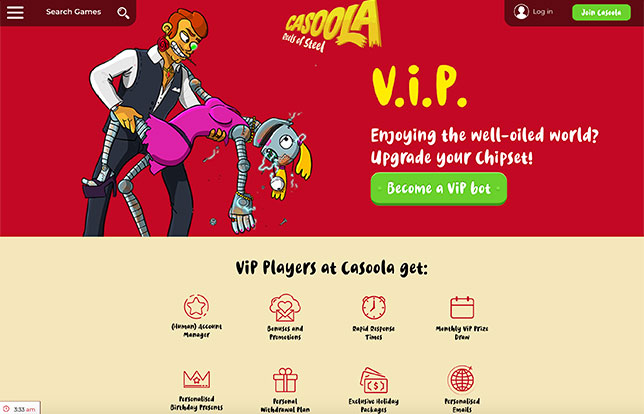Select the Bonuses and Promotions cloud icon
The image size is (644, 414).
[285, 308]
